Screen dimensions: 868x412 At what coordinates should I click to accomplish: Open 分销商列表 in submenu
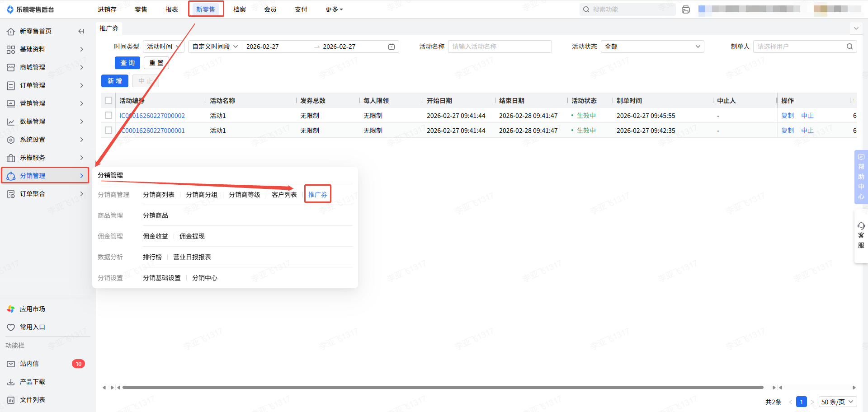click(159, 195)
